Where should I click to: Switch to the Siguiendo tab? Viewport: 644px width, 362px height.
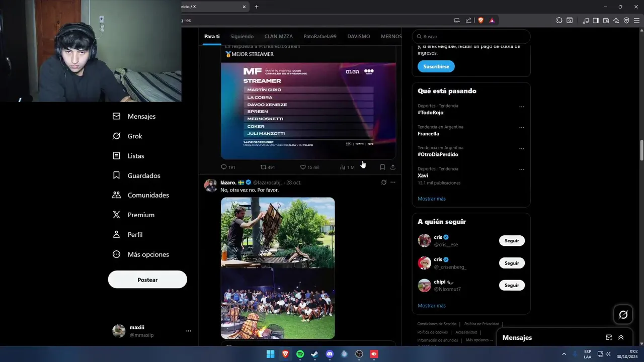[x=242, y=36]
